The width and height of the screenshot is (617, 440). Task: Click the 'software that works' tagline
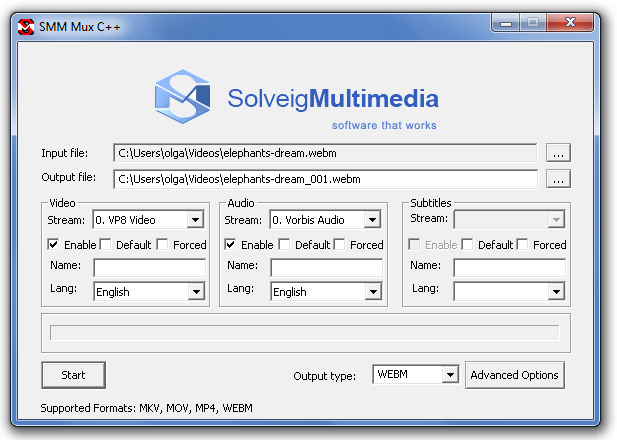384,125
